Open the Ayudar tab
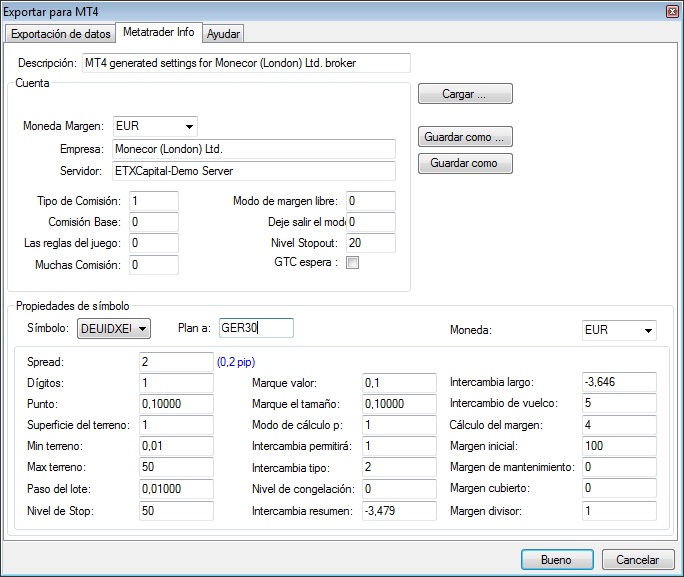The width and height of the screenshot is (684, 577). 222,33
